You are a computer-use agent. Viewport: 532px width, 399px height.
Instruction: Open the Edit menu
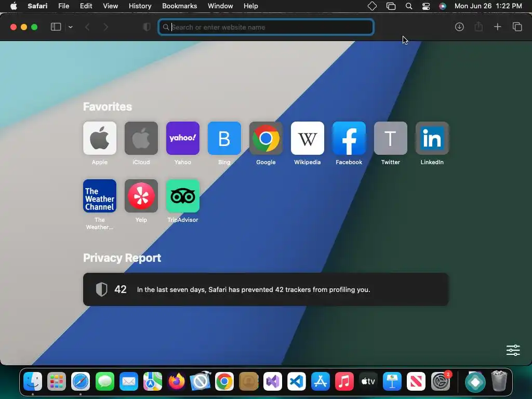click(x=86, y=6)
